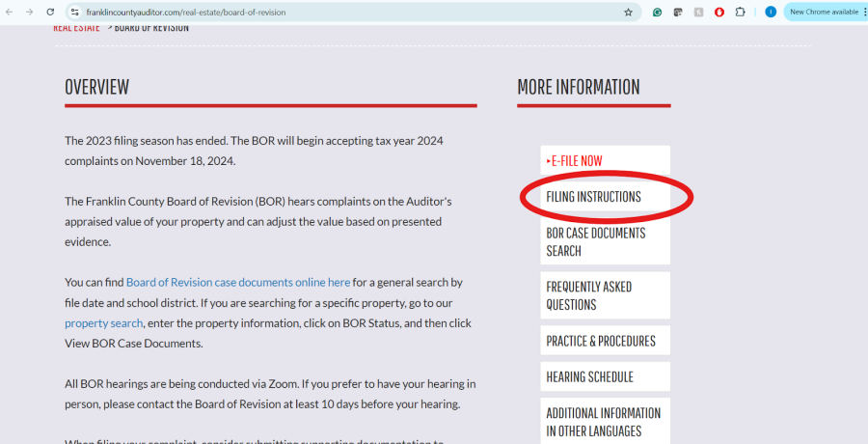Click the red stop-hand blocker extension icon
Viewport: 868px width, 444px height.
point(719,13)
